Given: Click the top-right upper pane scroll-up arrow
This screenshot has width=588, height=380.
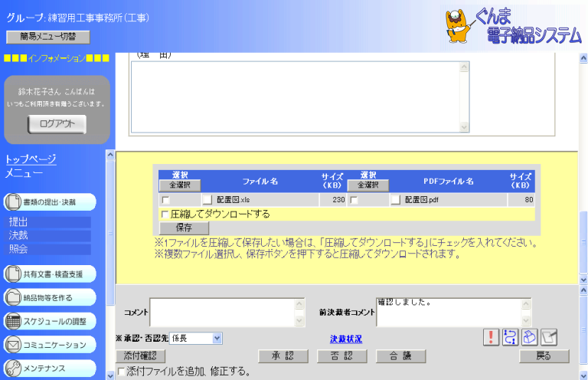Looking at the screenshot, I should click(x=583, y=58).
